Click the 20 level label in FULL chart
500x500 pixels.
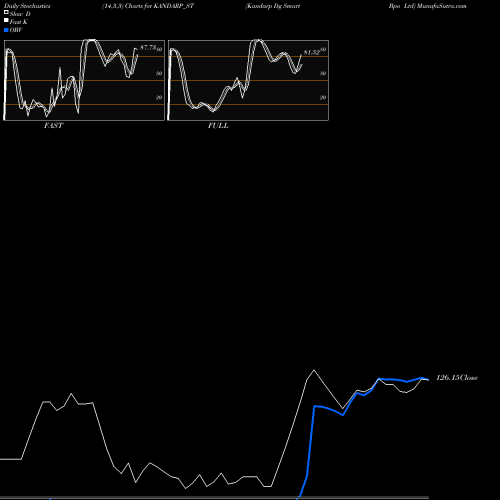pos(323,97)
